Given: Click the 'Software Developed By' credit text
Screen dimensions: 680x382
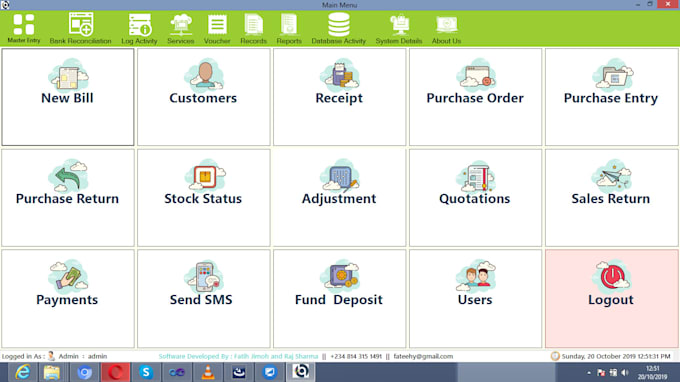Looking at the screenshot, I should click(x=238, y=356).
